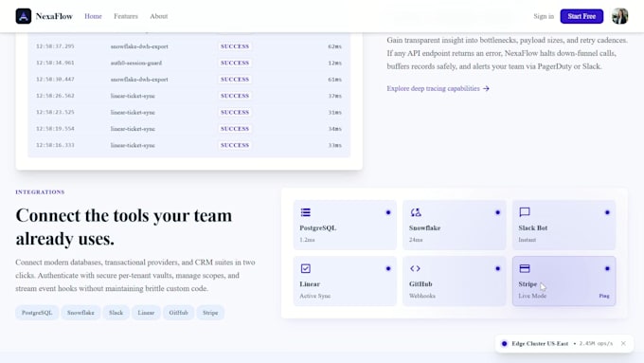
Task: Click arrow next to Explore deep tracing
Action: (486, 88)
